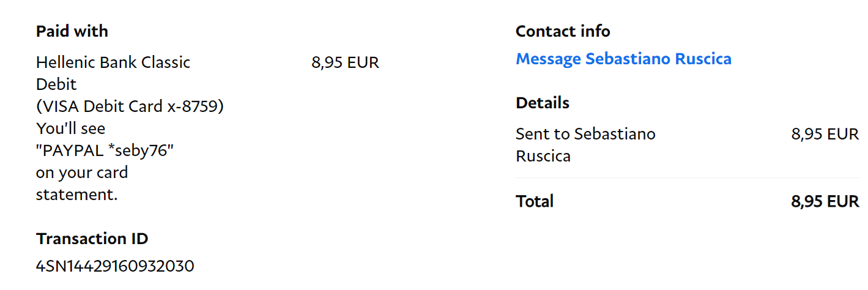
Task: Click the word Ruscica under Sent to
Action: (543, 156)
